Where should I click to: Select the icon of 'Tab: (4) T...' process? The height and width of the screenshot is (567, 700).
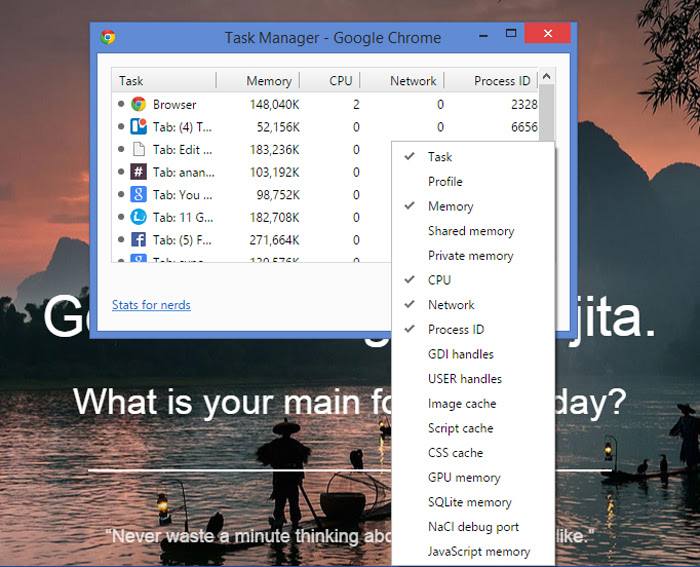[138, 127]
